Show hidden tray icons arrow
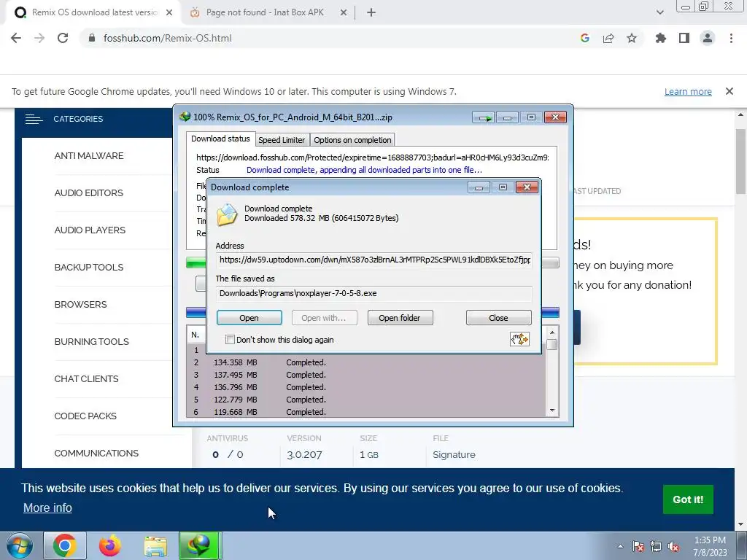Viewport: 747px width, 560px height. pos(620,546)
